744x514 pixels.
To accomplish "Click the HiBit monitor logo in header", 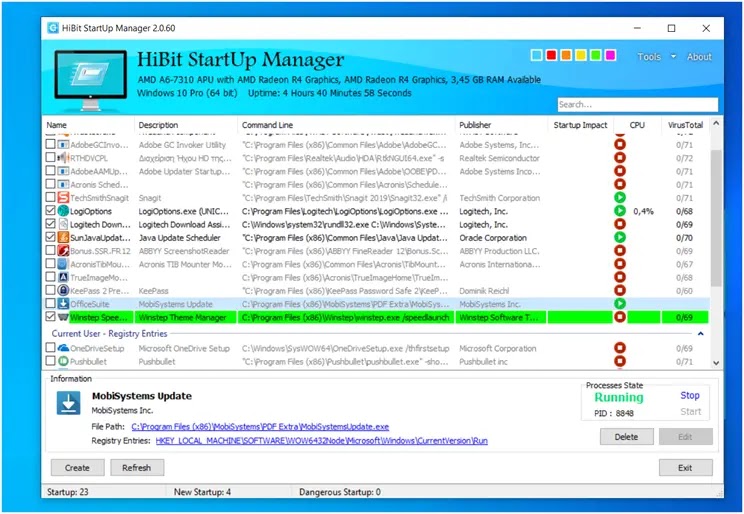I will (x=91, y=80).
